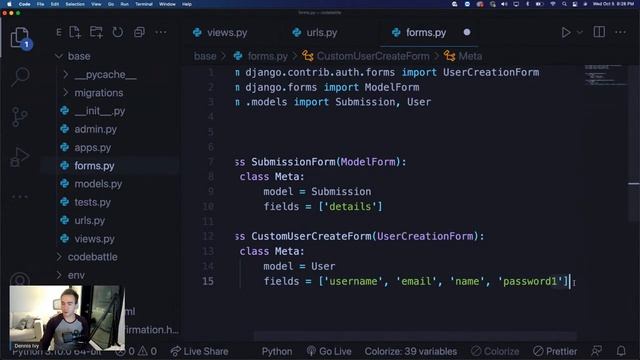
Task: Open tests.py in explorer
Action: [92, 202]
